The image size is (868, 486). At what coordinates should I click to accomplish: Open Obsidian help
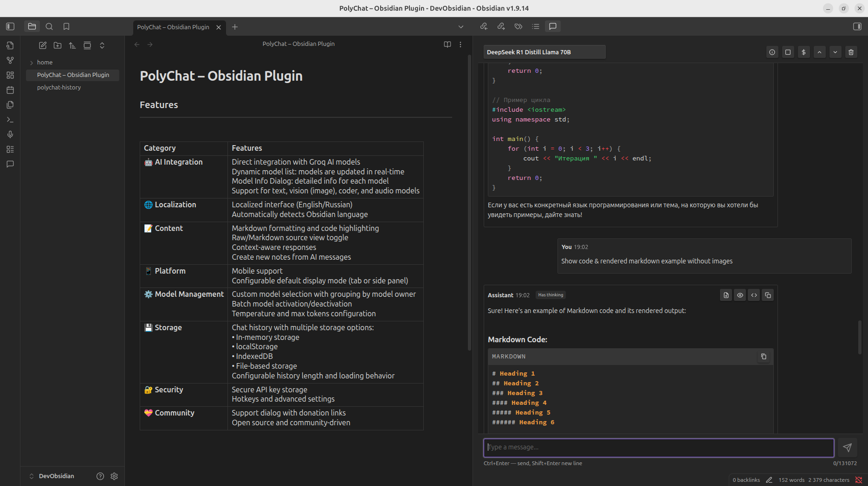(x=100, y=476)
